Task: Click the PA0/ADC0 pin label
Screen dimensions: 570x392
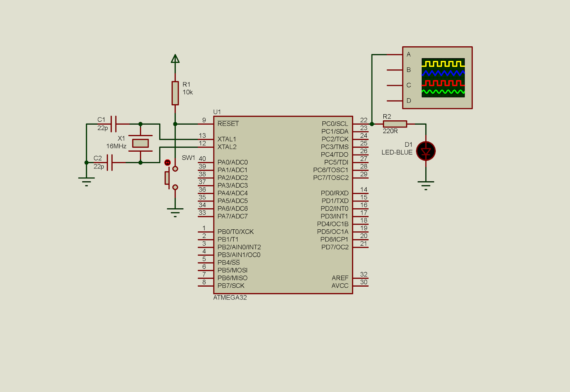Action: 233,162
